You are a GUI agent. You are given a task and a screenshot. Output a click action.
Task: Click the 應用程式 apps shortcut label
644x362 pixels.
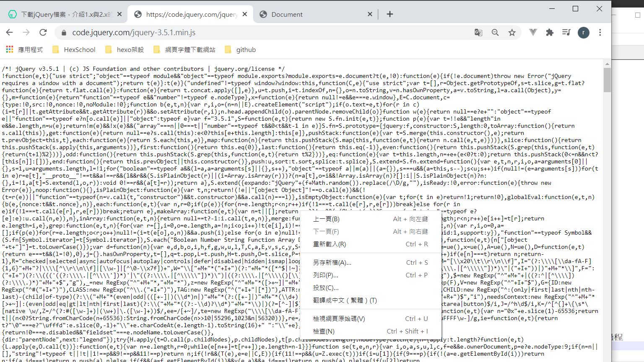[30, 49]
